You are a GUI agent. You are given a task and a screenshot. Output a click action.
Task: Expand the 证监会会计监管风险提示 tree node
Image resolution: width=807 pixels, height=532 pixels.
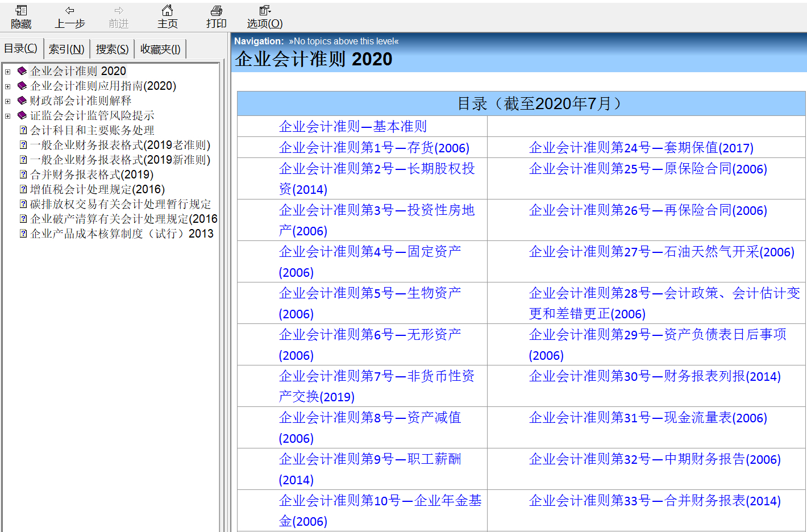(7, 116)
